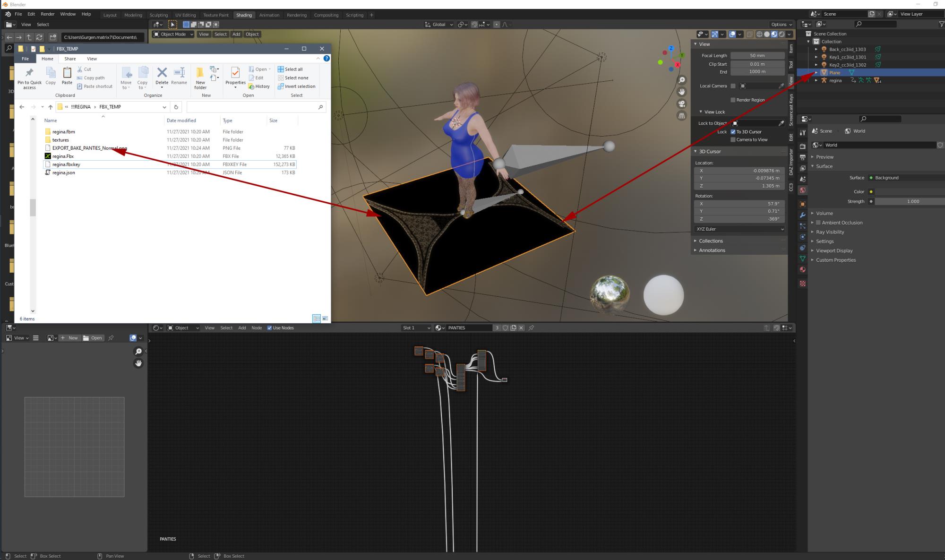The image size is (945, 560).
Task: Open the Modifier properties wrench icon
Action: (x=802, y=215)
